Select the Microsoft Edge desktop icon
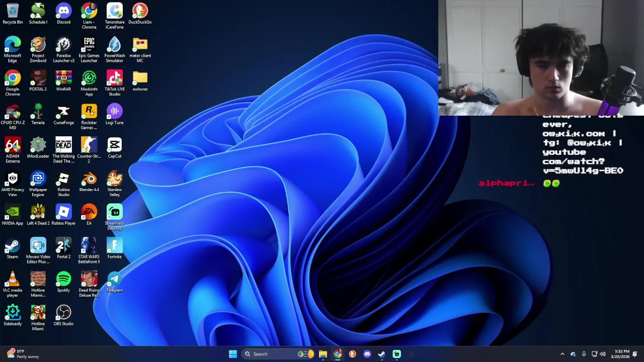 tap(13, 50)
